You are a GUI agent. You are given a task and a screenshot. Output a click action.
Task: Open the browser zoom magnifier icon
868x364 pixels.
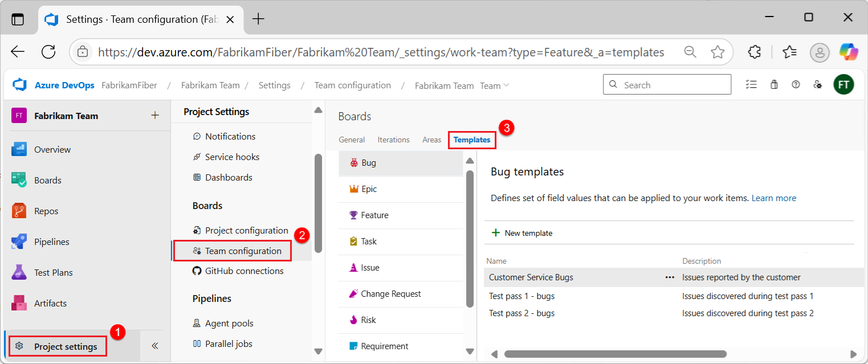(690, 52)
